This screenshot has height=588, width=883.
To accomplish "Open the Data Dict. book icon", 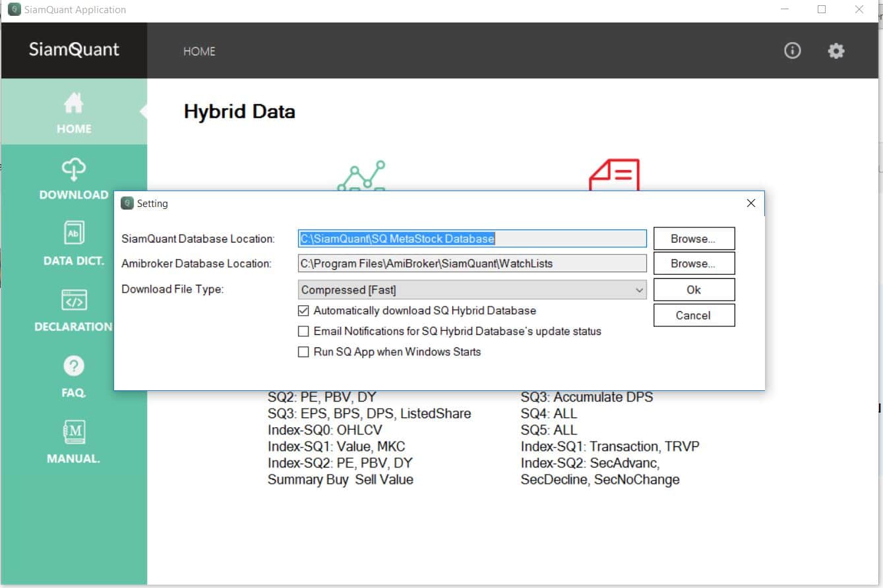I will tap(73, 234).
